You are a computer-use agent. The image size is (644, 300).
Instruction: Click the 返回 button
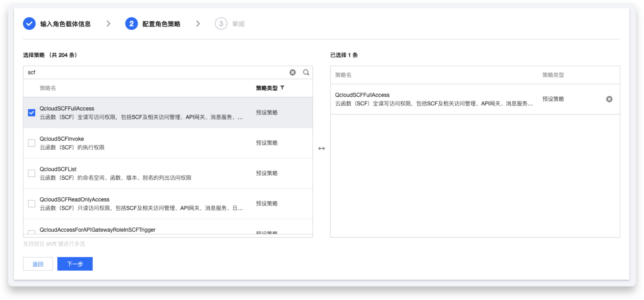[x=38, y=264]
